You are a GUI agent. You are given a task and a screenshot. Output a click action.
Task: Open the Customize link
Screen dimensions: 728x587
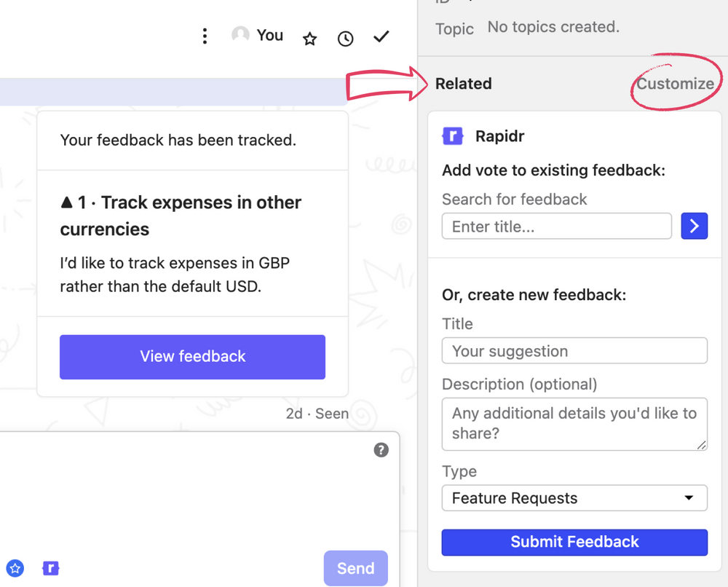(676, 83)
